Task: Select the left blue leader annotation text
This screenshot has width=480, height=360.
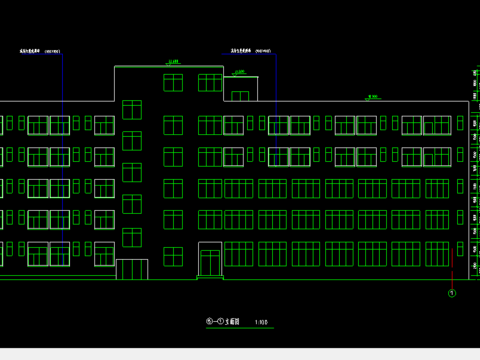Action: [40, 51]
